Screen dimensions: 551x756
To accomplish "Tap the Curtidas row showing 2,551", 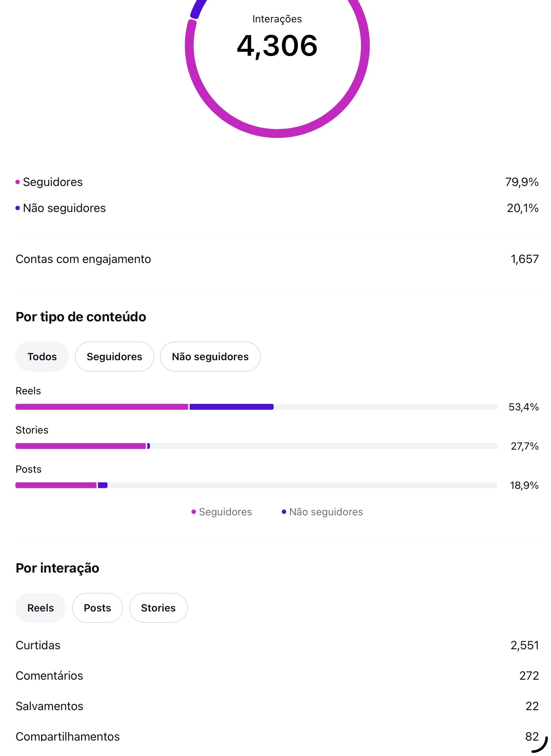I will coord(277,645).
